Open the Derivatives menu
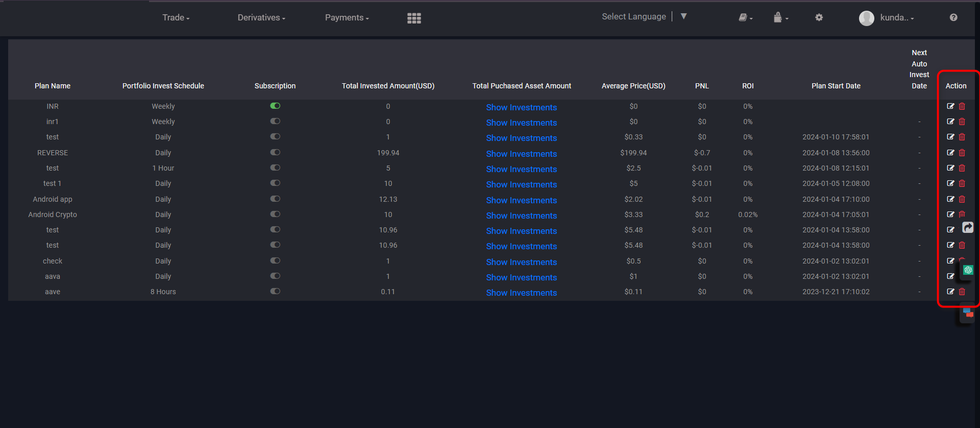 (261, 18)
